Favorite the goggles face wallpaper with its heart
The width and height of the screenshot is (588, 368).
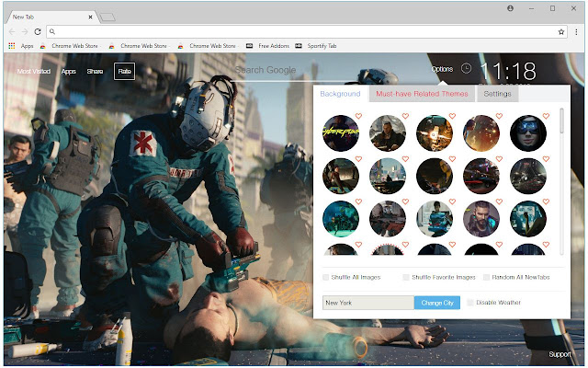pyautogui.click(x=546, y=116)
